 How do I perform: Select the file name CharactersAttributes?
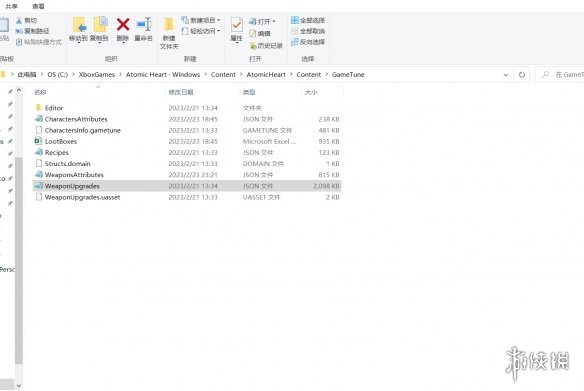(x=76, y=119)
